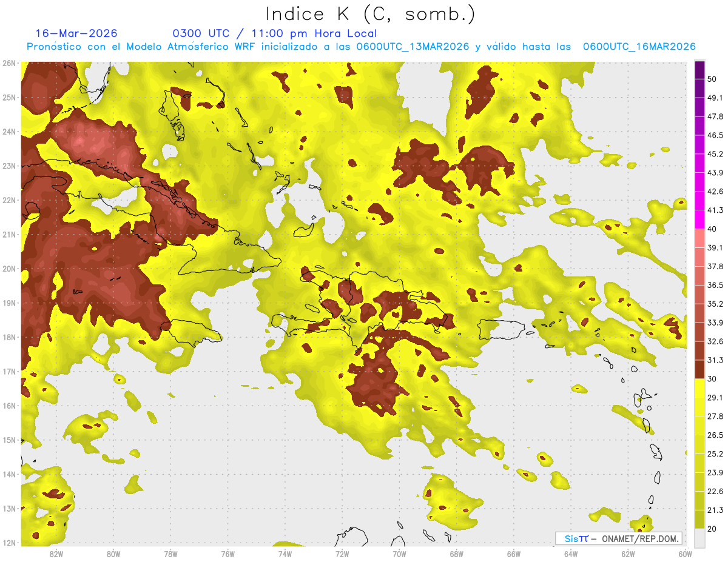Click the SisTT ONAMET/REP.DOM. watermark box
728x562 pixels.
[x=619, y=538]
